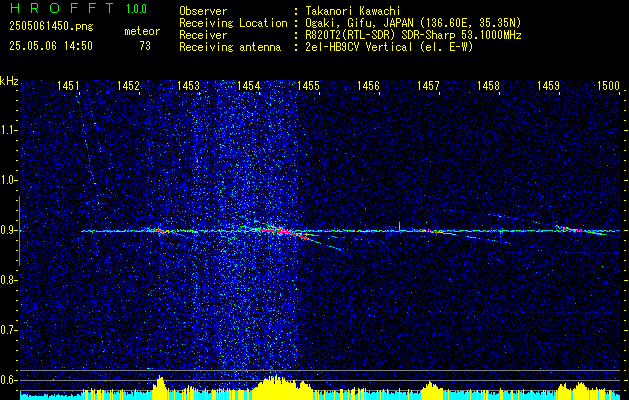Screen dimensions: 629x400
Task: Click the 0.9 kHz frequency label
Action: 9,230
